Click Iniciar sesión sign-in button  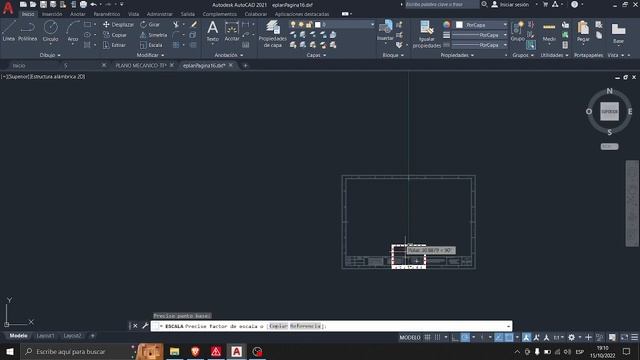pyautogui.click(x=510, y=4)
